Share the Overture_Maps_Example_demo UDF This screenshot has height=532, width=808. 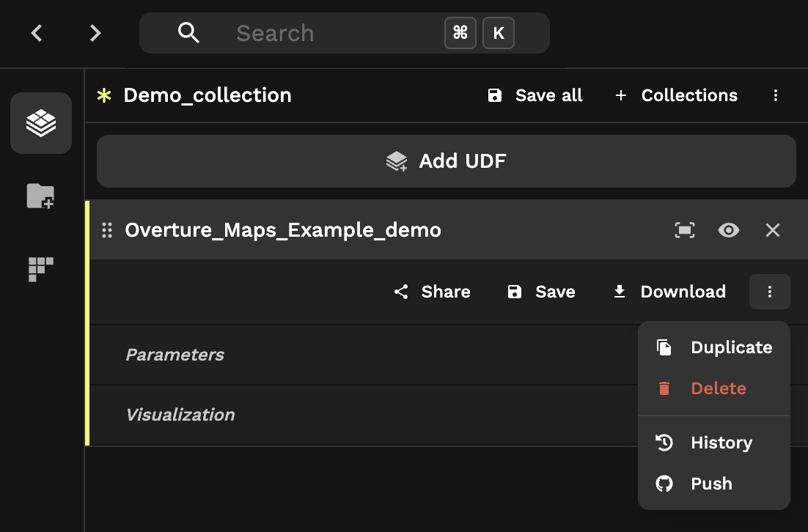(x=432, y=292)
